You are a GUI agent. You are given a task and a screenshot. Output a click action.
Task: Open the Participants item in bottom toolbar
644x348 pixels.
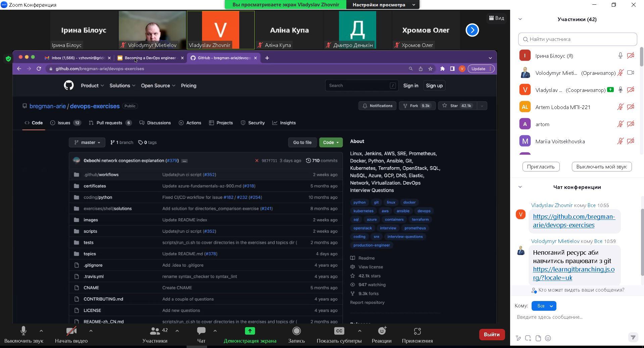tap(155, 331)
